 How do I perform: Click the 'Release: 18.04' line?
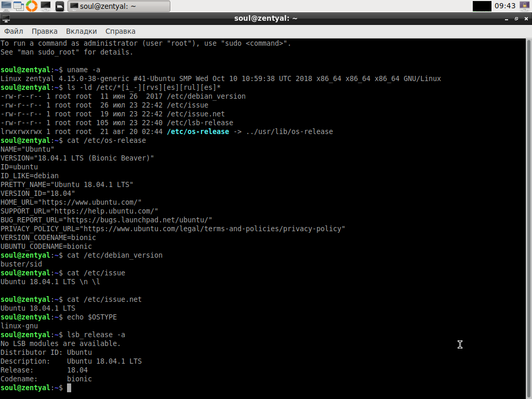coord(44,370)
